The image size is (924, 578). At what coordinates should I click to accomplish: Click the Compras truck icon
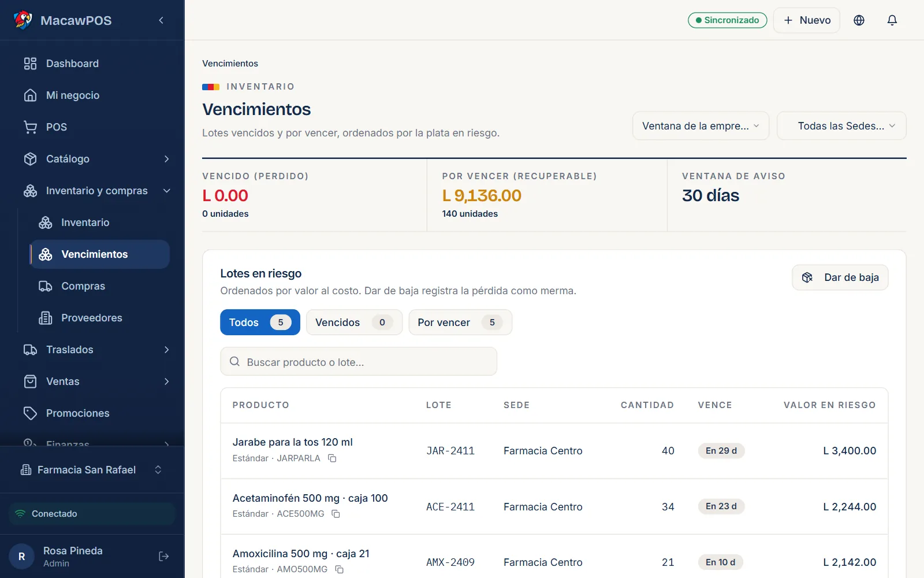pyautogui.click(x=45, y=286)
